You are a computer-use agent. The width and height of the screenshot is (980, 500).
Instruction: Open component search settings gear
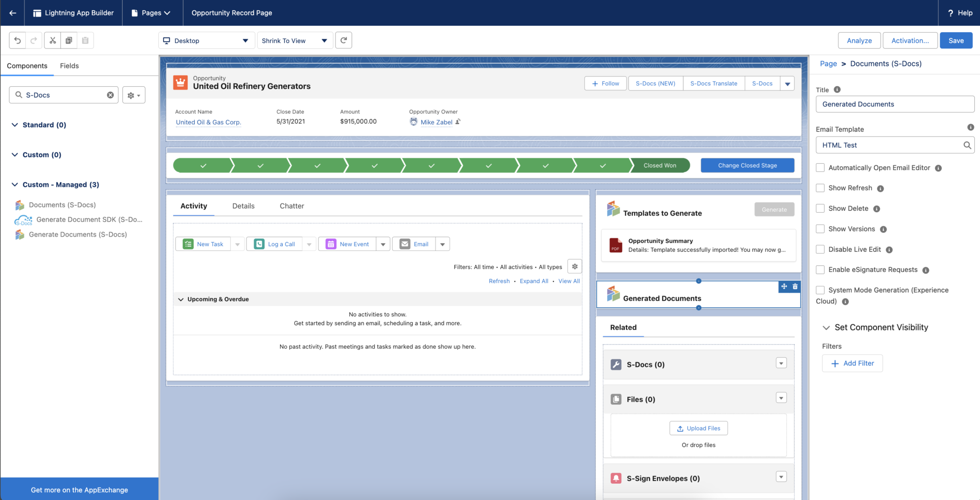click(134, 95)
